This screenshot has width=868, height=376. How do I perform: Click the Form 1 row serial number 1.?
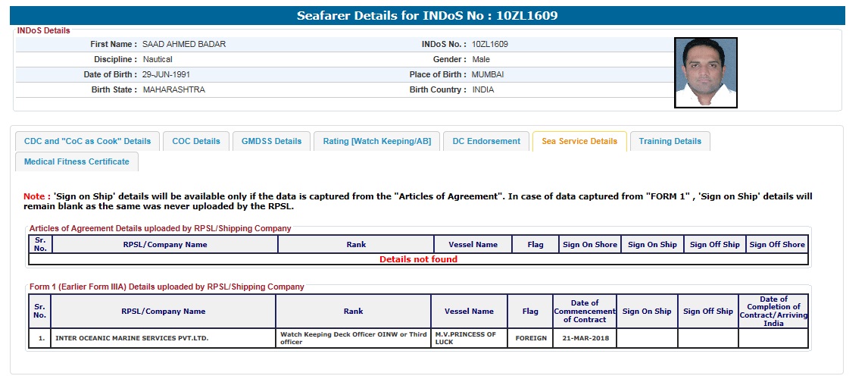tap(40, 338)
